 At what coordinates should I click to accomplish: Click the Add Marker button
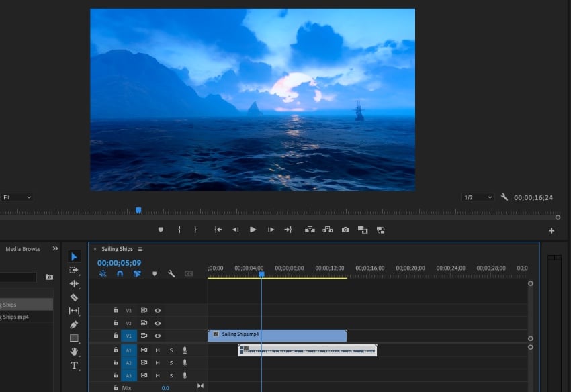point(161,230)
